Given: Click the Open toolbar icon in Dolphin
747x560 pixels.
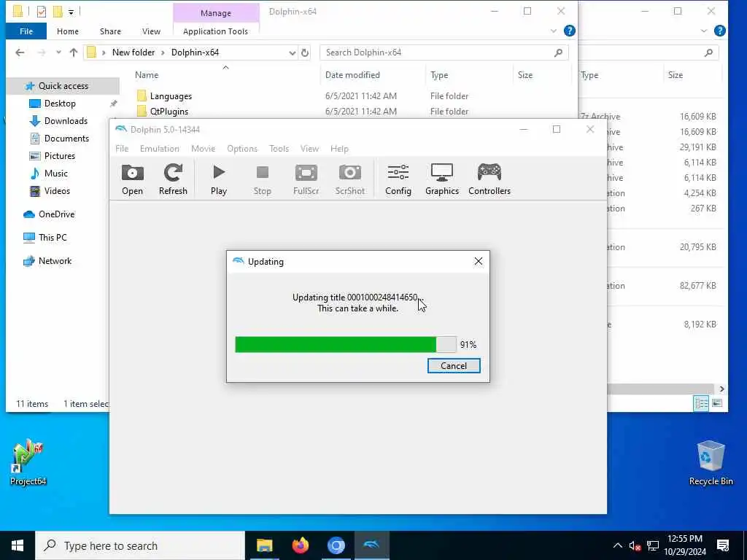Looking at the screenshot, I should click(132, 179).
